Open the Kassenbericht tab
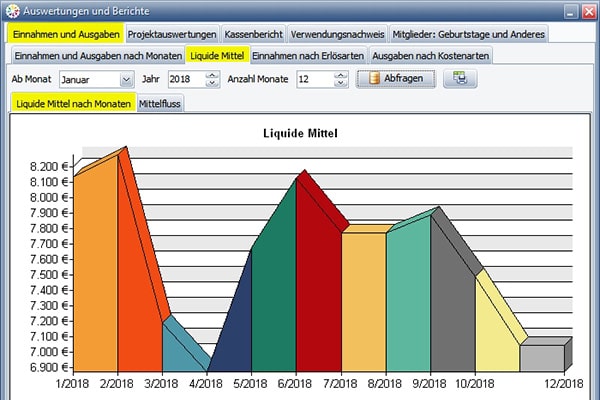This screenshot has height=400, width=600. pyautogui.click(x=253, y=34)
